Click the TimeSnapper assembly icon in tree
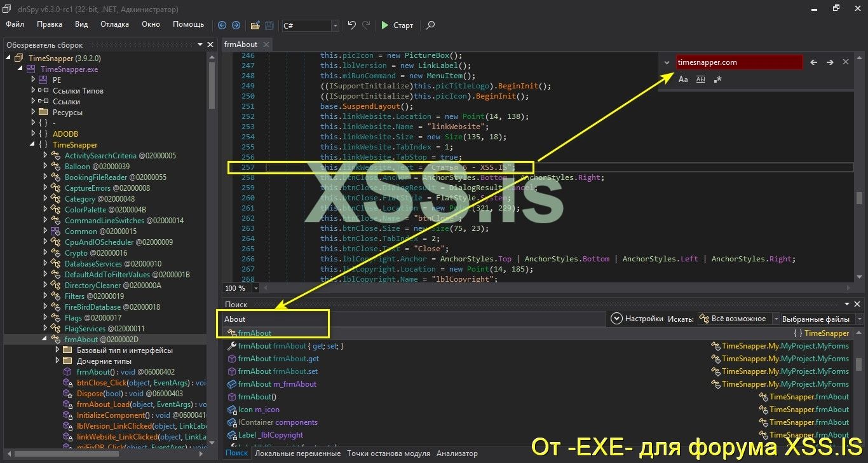The image size is (868, 463). (18, 59)
